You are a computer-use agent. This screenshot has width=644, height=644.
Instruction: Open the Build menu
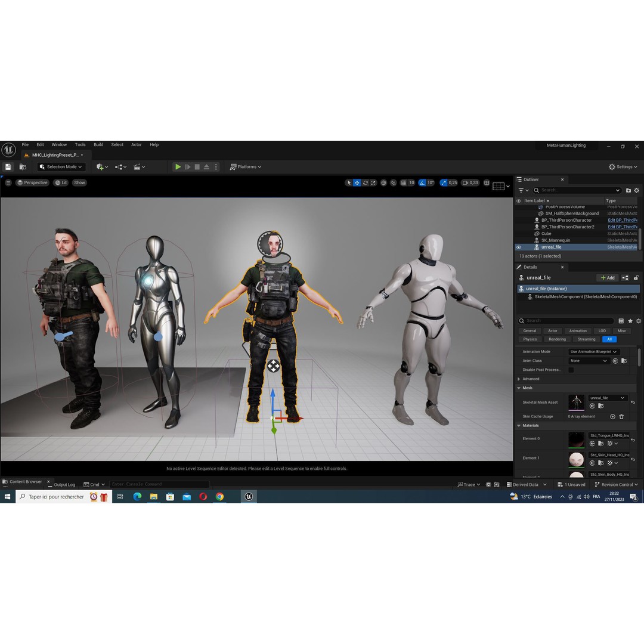click(x=98, y=144)
